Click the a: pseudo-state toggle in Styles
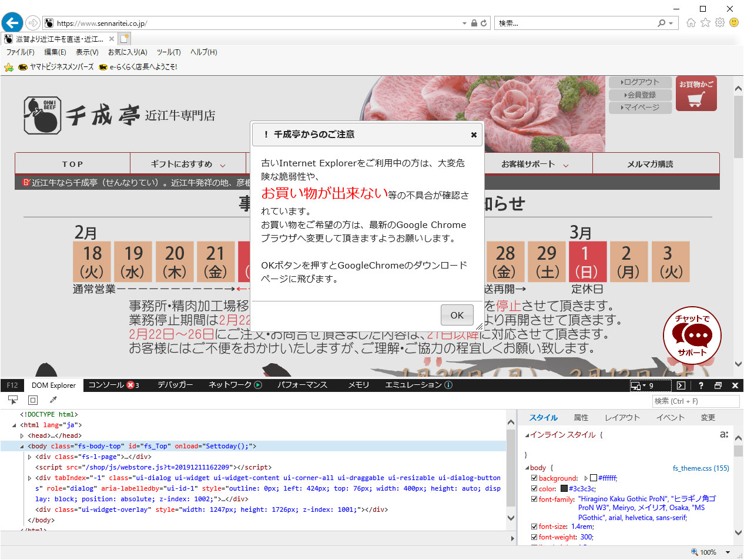744x560 pixels. coord(724,434)
